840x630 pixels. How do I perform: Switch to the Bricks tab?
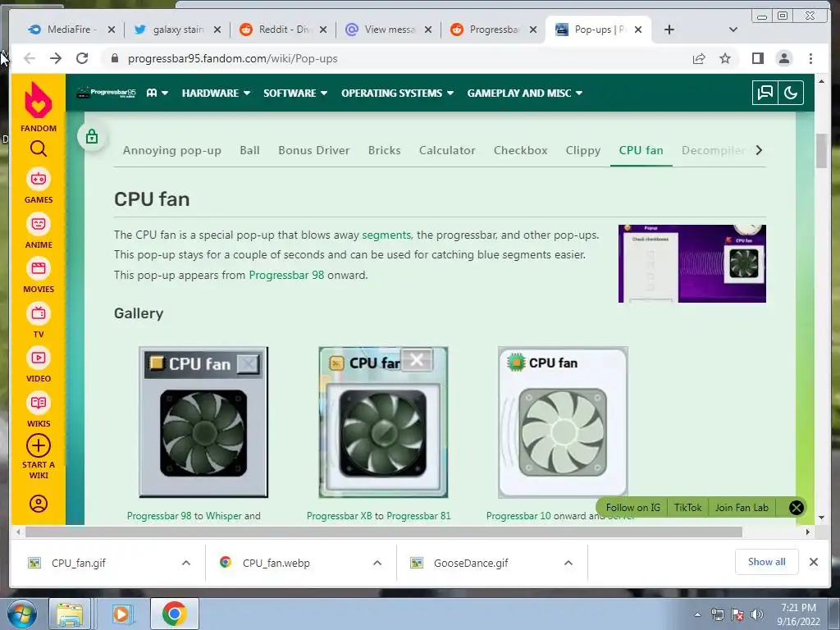click(x=384, y=151)
